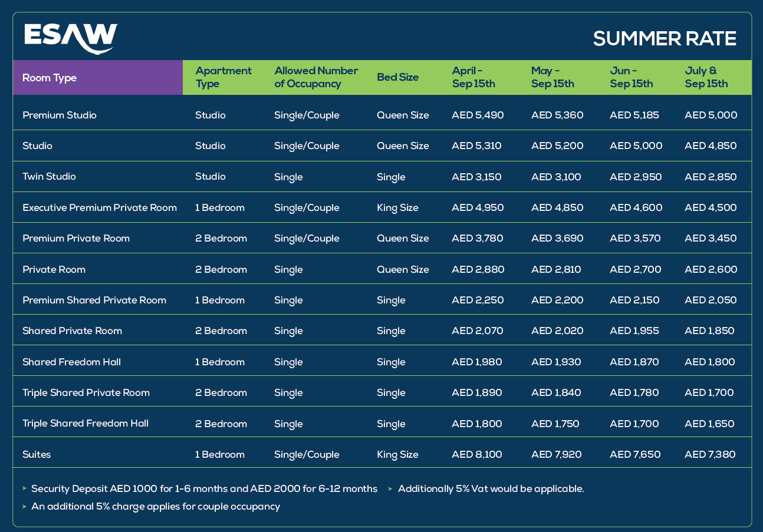Screen dimensions: 763x532
Task: Click the AED 7,920 price cell
Action: pyautogui.click(x=557, y=454)
